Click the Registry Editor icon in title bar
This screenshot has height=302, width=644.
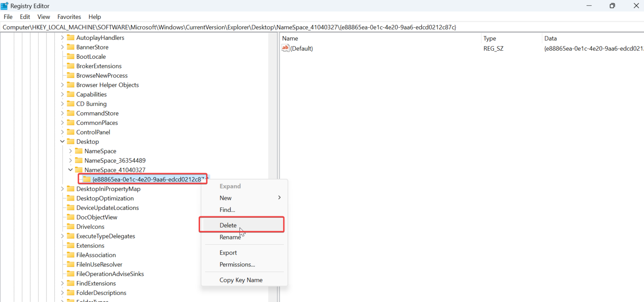coord(5,5)
